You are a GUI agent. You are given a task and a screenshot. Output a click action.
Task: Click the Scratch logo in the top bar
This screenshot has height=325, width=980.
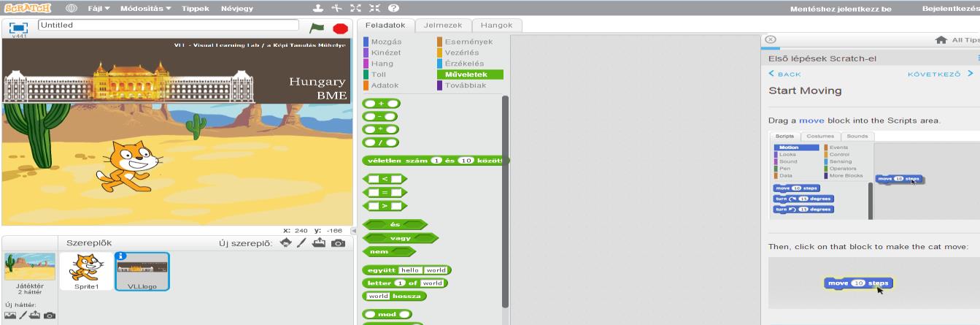click(x=28, y=8)
